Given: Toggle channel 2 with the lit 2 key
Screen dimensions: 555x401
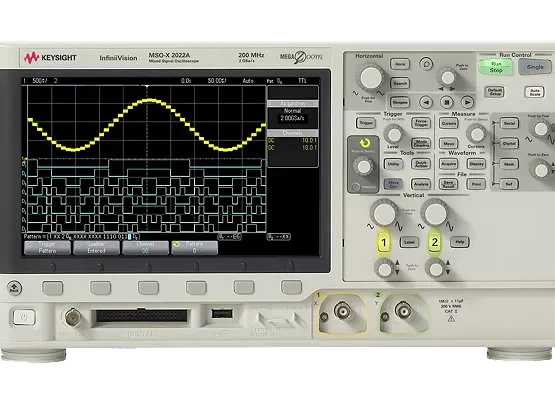Looking at the screenshot, I should 435,242.
